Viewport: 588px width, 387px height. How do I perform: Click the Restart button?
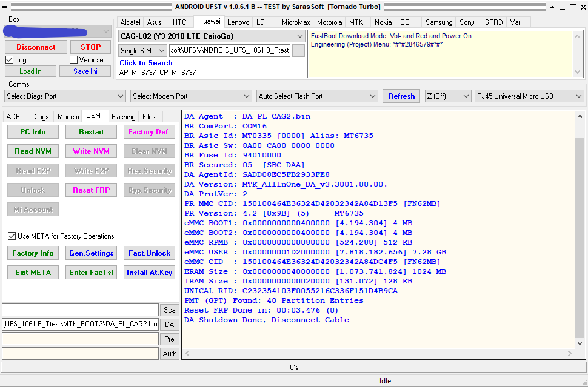pos(91,132)
